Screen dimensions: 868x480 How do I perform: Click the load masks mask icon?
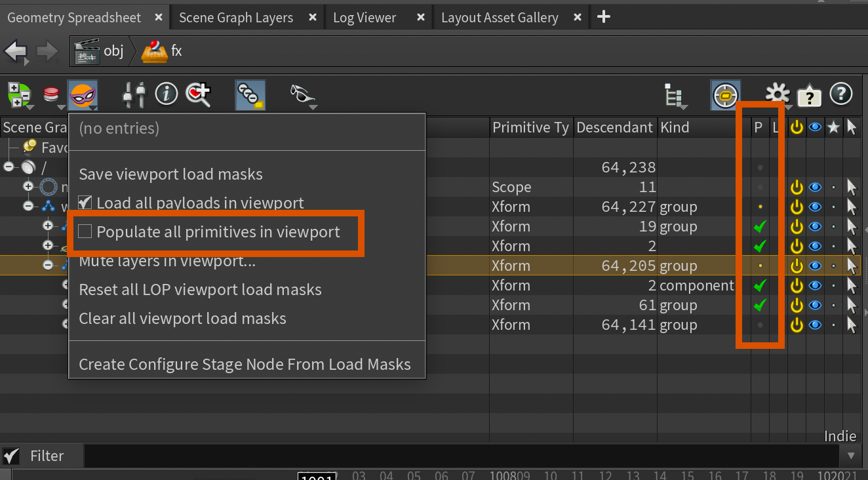click(x=83, y=95)
